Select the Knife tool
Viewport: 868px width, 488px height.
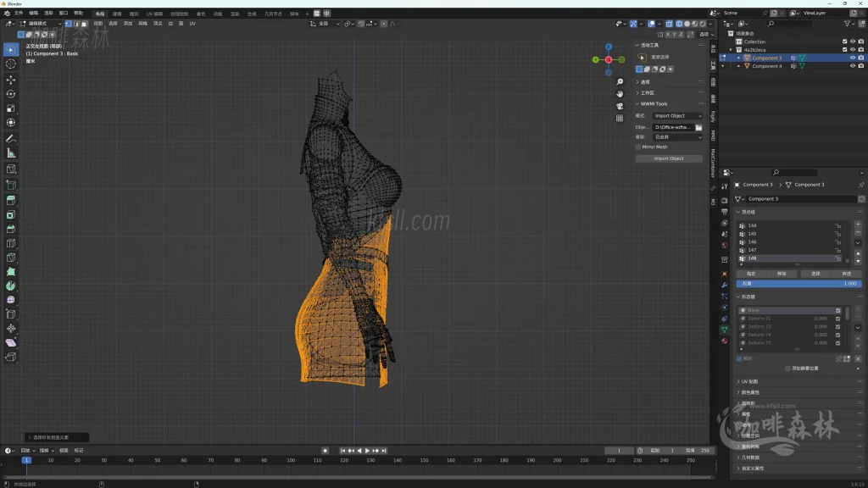point(10,258)
